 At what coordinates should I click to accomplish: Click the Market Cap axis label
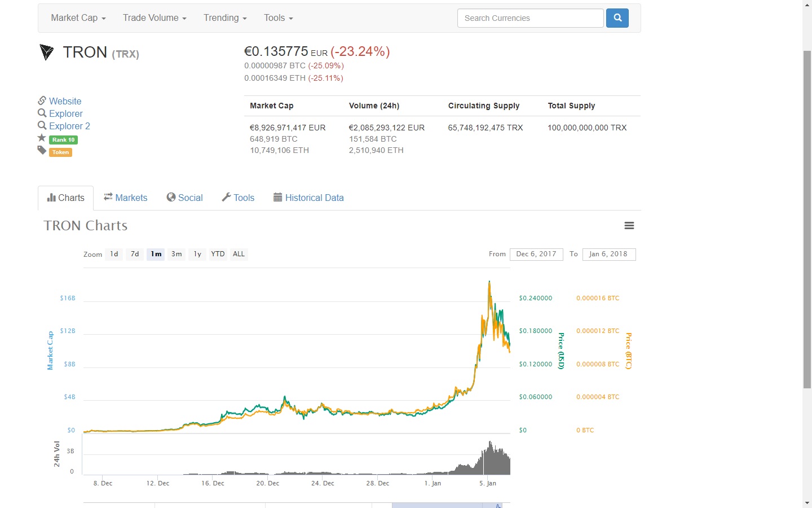(50, 351)
